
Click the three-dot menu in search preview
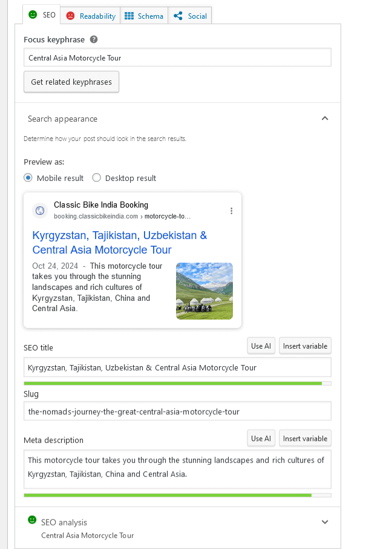(231, 211)
